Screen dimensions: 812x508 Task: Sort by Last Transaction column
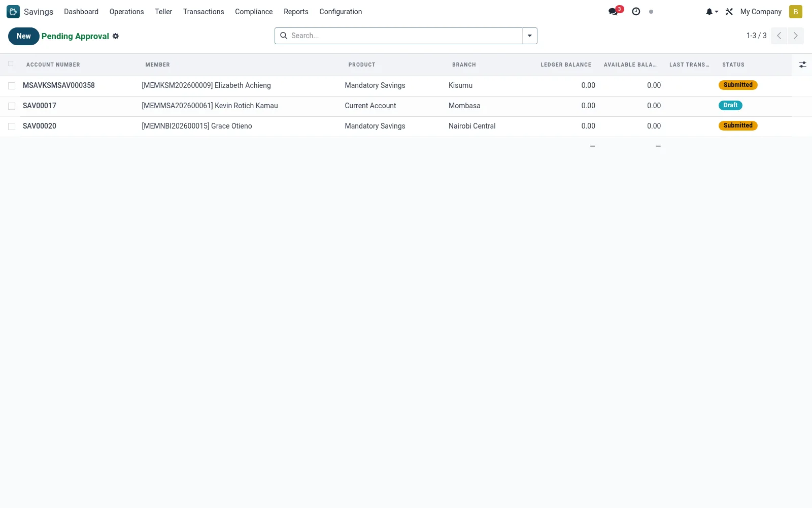(689, 65)
